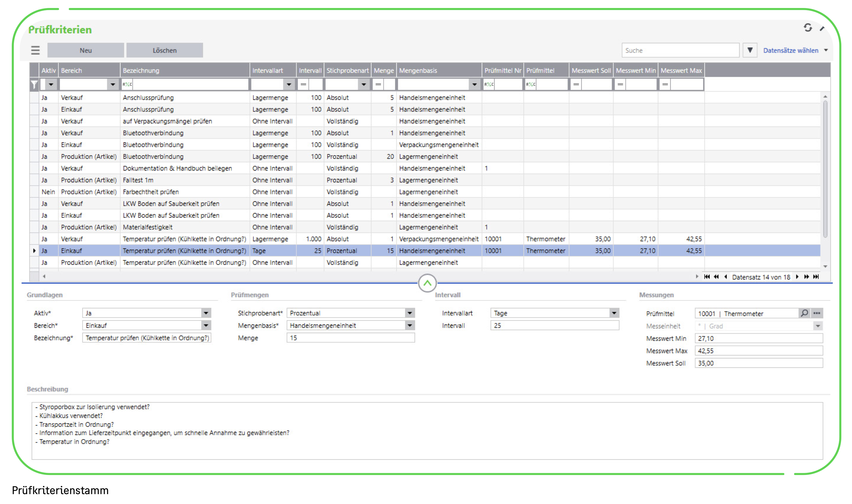Click Messwert Min field 27,10

point(758,338)
